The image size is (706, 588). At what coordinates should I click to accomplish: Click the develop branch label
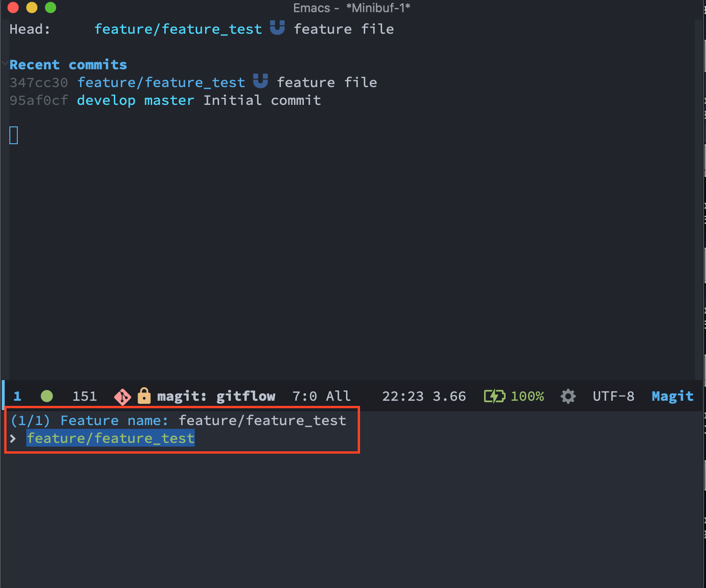tap(106, 101)
